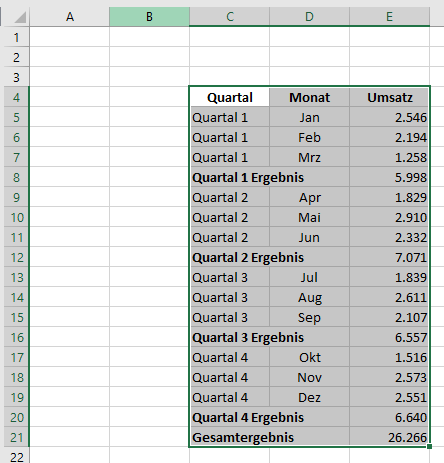This screenshot has width=444, height=463.
Task: Select row 22 header
Action: coord(17,455)
